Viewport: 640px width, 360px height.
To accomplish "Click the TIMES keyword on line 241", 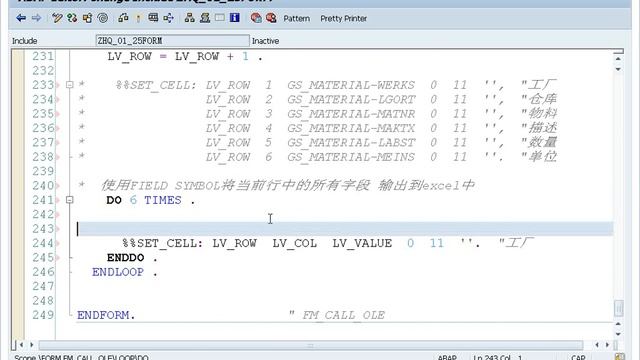I will 162,200.
